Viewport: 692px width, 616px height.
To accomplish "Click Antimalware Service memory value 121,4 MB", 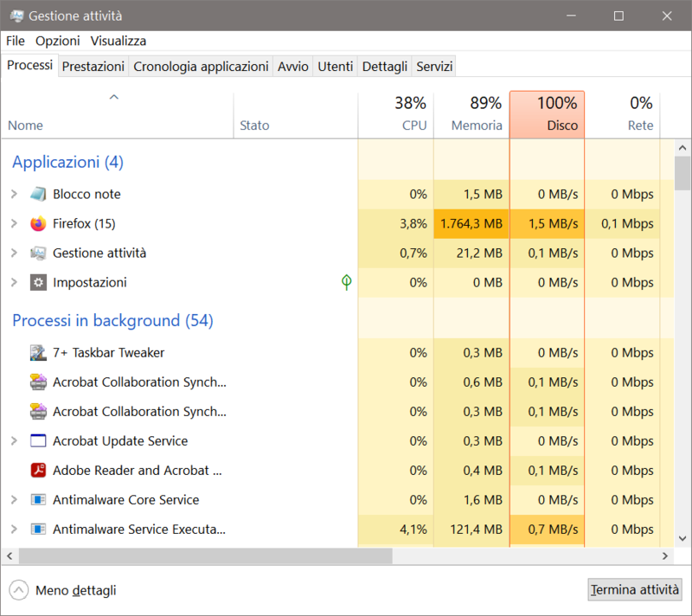I will 471,529.
